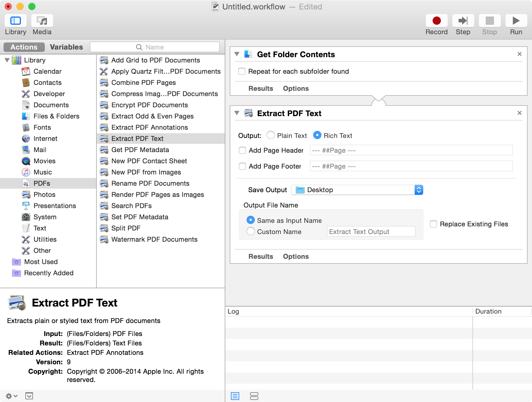Click the Log column header

[349, 311]
